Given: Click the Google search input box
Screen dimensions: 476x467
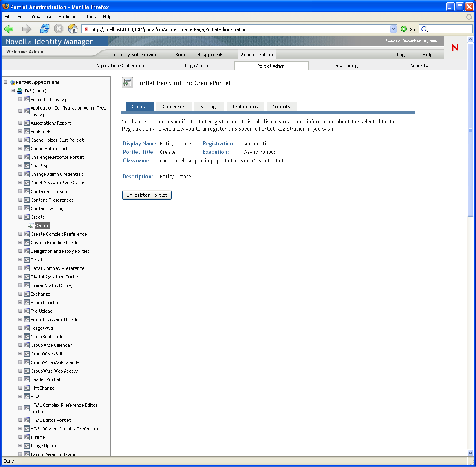Looking at the screenshot, I should point(450,29).
